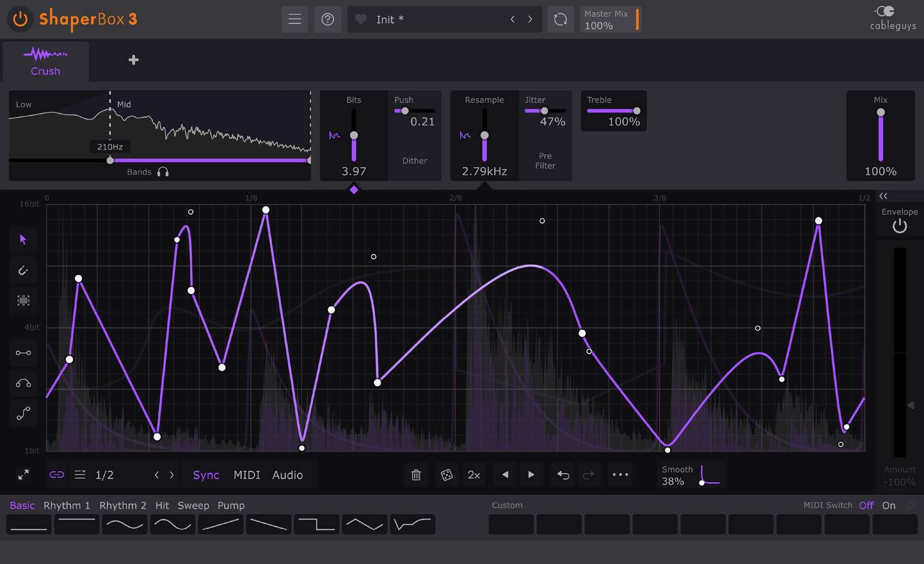The height and width of the screenshot is (564, 924).
Task: Select the rectangle selection tool
Action: click(23, 300)
